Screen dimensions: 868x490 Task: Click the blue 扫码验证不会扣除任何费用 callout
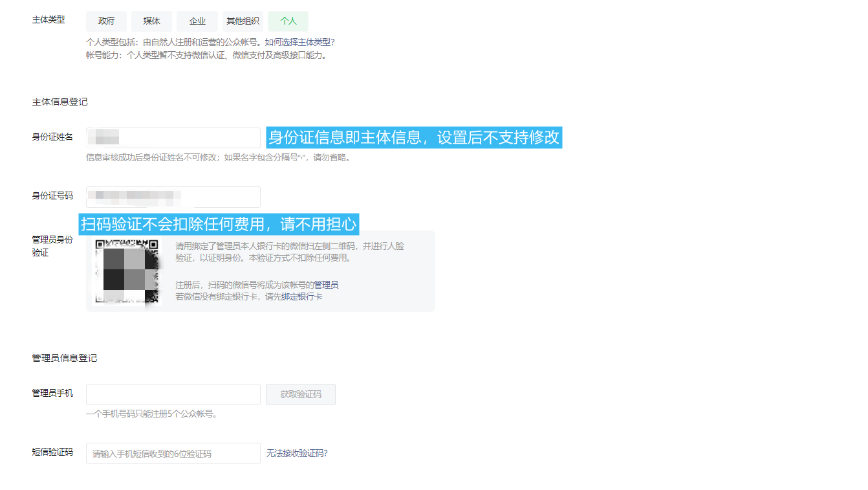coord(219,224)
